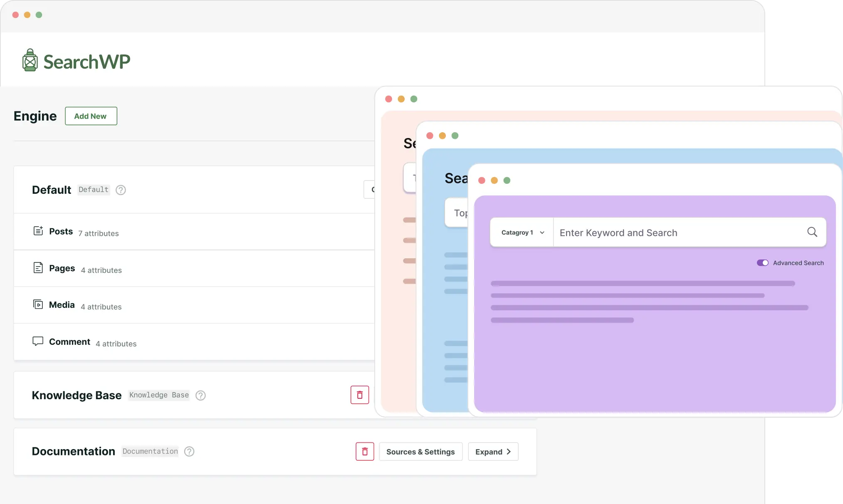
Task: Open the Catagroy 1 dropdown
Action: pos(522,232)
